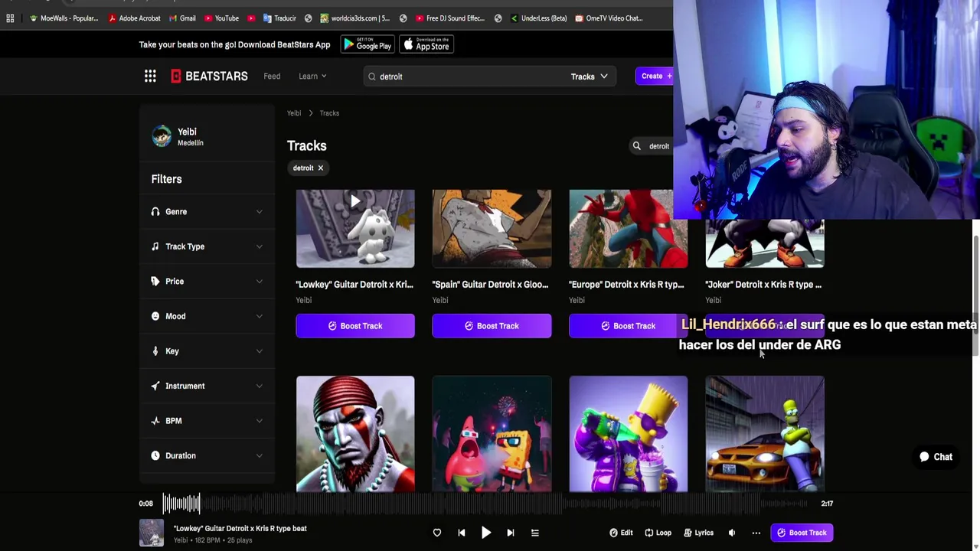Open the "Joker" Detroit track cover
980x551 pixels.
(765, 243)
